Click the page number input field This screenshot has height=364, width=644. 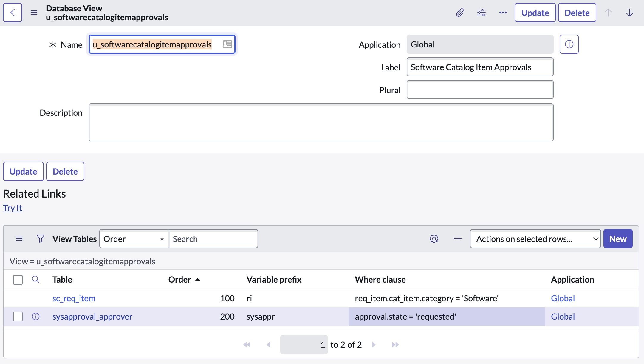pos(304,345)
